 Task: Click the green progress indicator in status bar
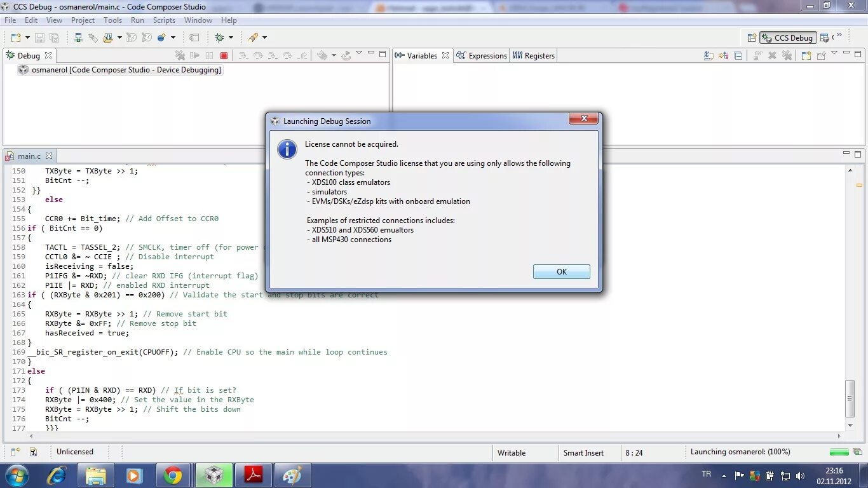click(839, 452)
